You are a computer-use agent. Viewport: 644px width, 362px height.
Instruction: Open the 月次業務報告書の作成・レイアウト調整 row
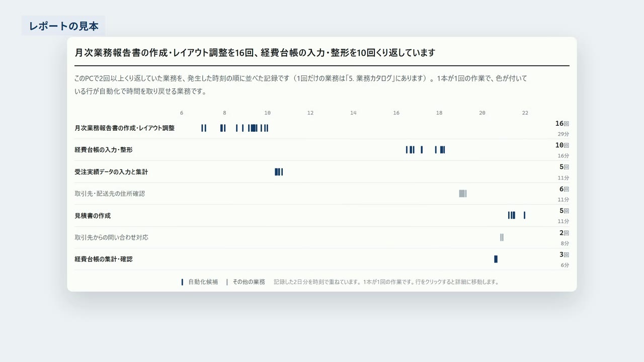pos(322,128)
